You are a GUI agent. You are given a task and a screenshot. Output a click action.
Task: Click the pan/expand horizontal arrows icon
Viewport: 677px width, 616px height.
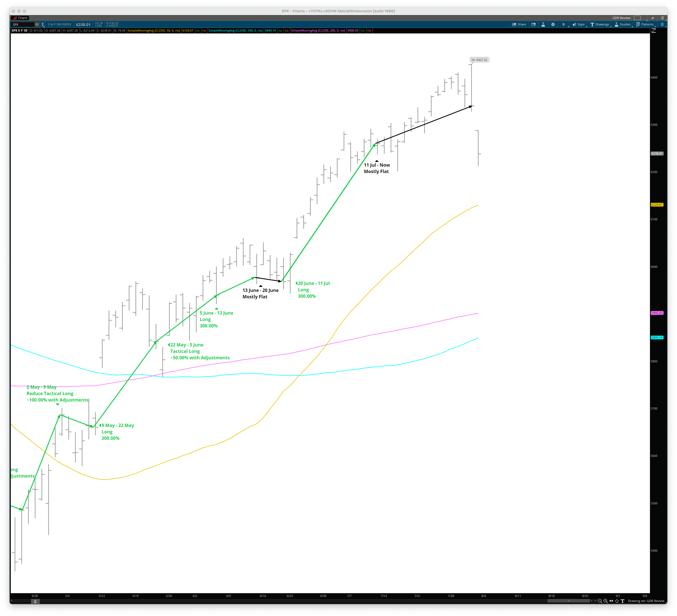pyautogui.click(x=611, y=601)
